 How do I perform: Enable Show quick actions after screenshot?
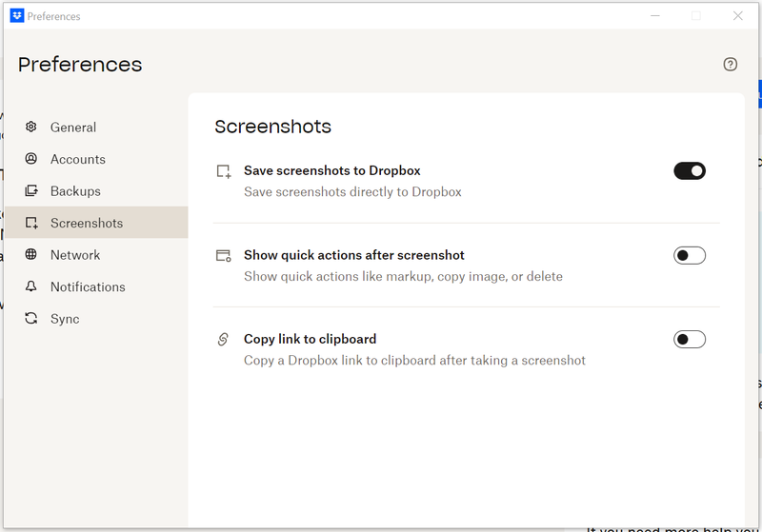tap(690, 255)
